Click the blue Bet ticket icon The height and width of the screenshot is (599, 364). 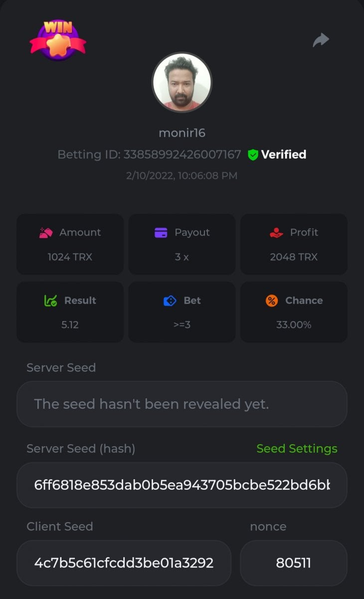170,300
